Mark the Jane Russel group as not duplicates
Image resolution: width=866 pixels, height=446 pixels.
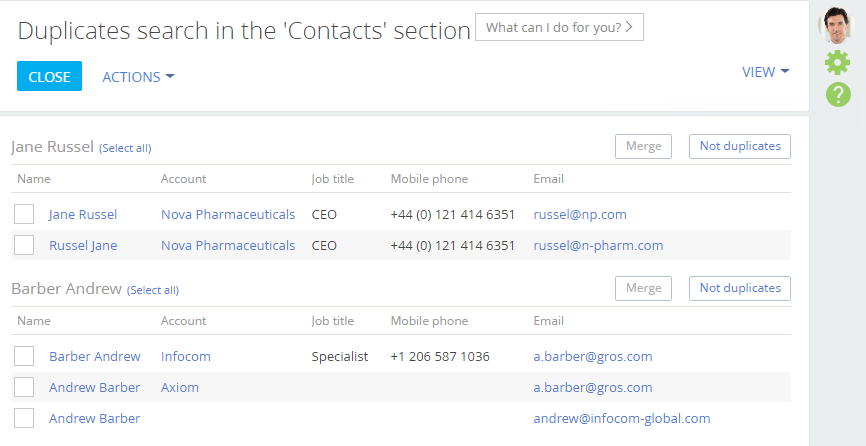click(x=740, y=146)
